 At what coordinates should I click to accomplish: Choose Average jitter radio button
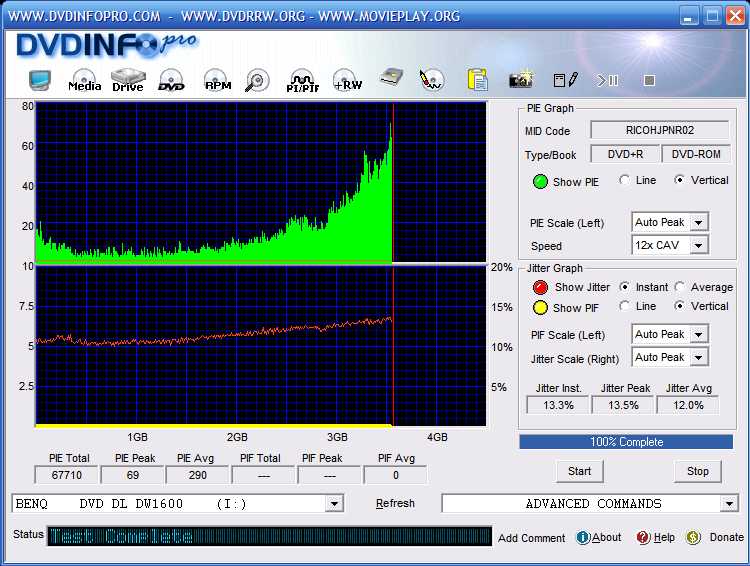coord(680,287)
